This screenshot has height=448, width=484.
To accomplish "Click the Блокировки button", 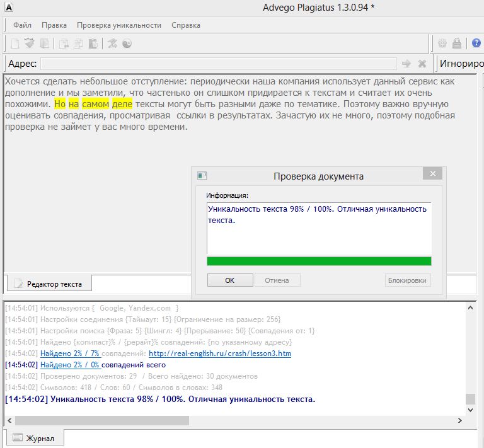I will click(x=408, y=280).
